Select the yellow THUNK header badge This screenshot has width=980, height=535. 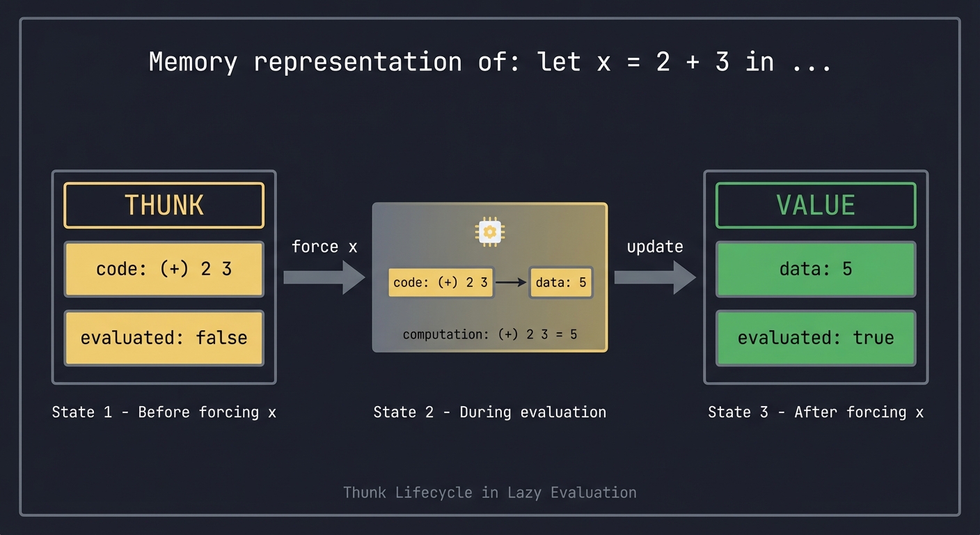click(x=164, y=205)
